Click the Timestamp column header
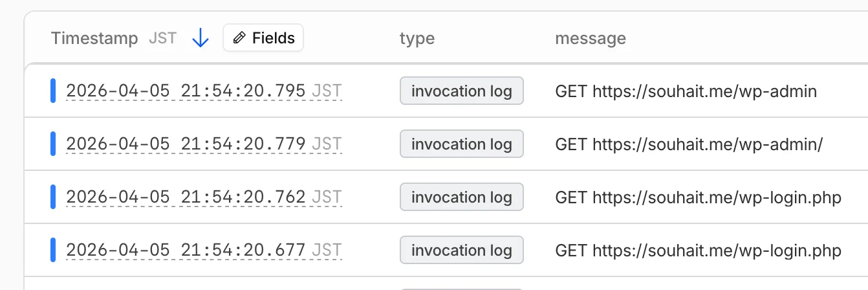This screenshot has height=290, width=868. click(x=94, y=38)
